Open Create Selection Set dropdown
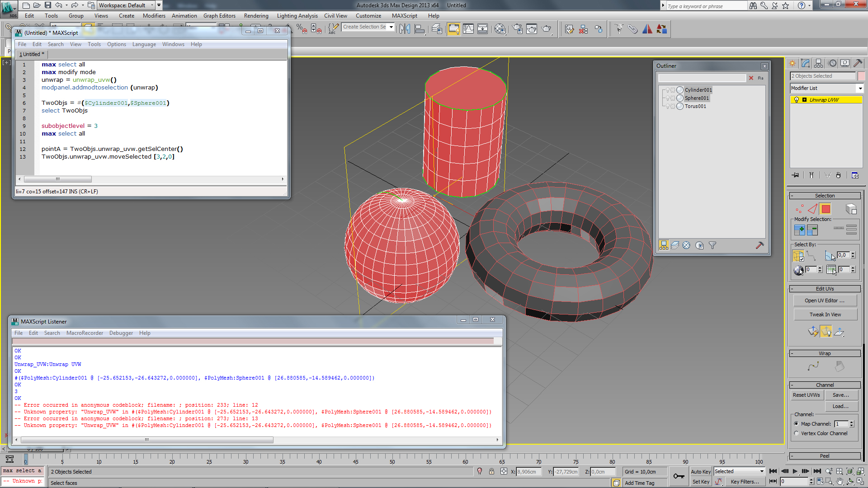This screenshot has width=868, height=488. pos(368,27)
